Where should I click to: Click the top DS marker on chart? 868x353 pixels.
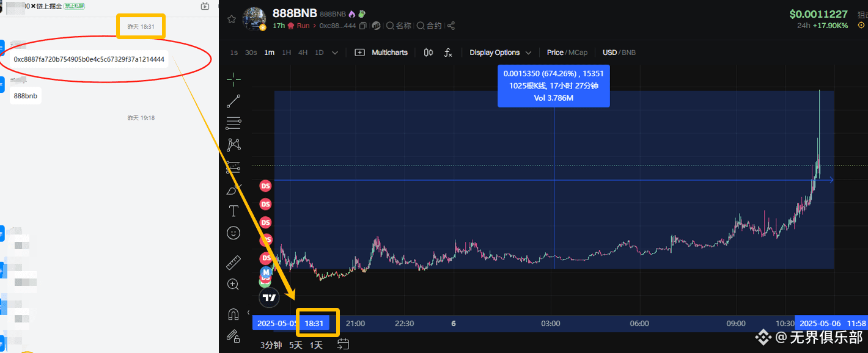coord(266,185)
